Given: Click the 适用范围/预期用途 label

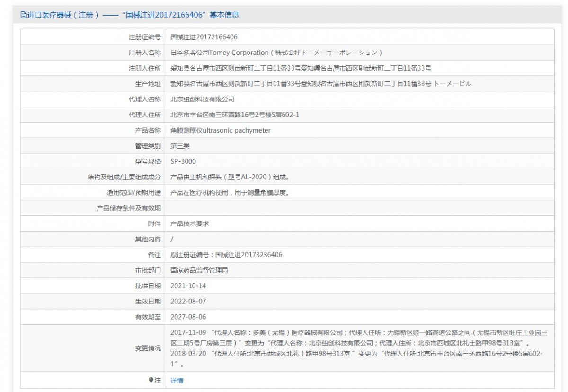Looking at the screenshot, I should 134,193.
